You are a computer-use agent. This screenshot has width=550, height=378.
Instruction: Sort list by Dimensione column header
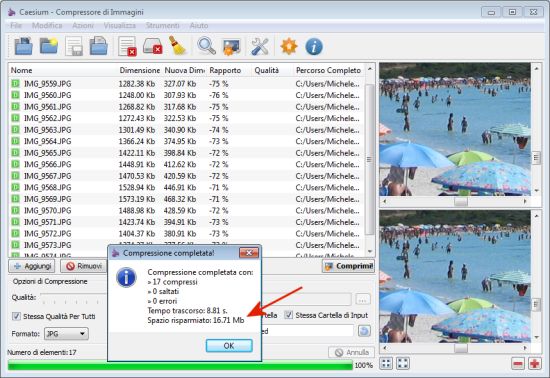(140, 70)
